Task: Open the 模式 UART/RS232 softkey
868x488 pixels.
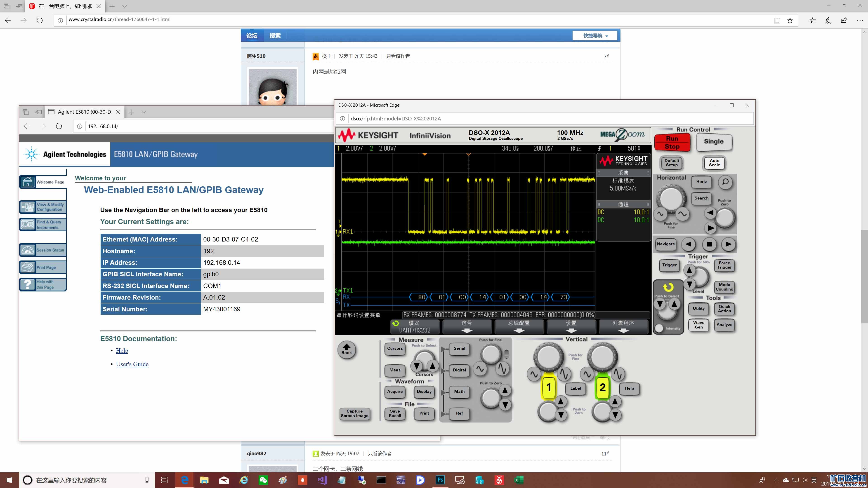Action: (415, 327)
